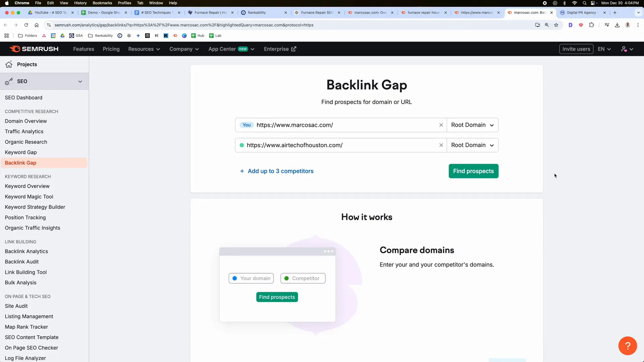Open the browser extensions puzzle icon
This screenshot has width=644, height=362.
[x=592, y=25]
